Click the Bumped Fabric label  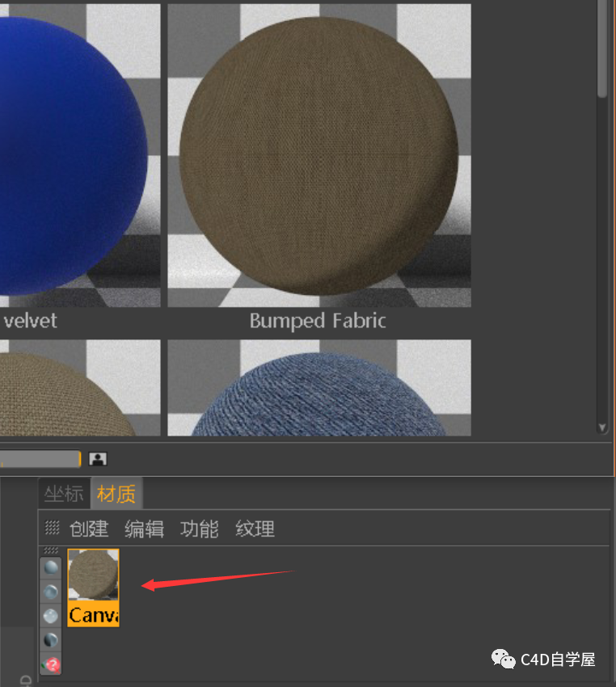click(x=318, y=321)
